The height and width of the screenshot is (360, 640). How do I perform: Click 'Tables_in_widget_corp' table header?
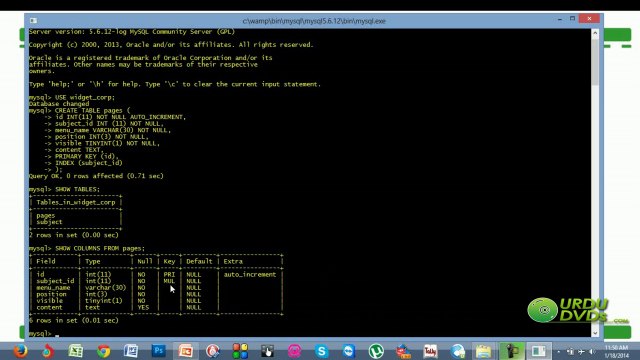76,202
